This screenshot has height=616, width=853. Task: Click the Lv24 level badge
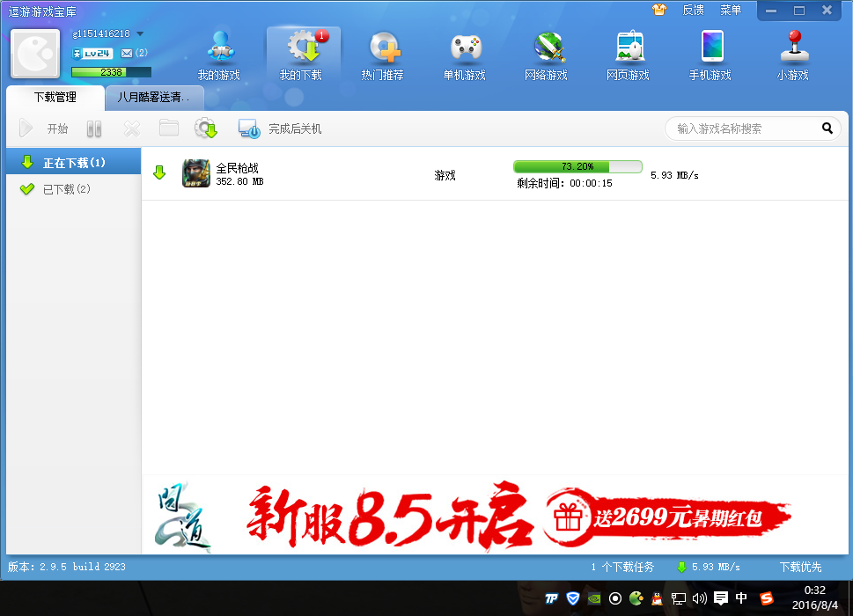[x=92, y=54]
